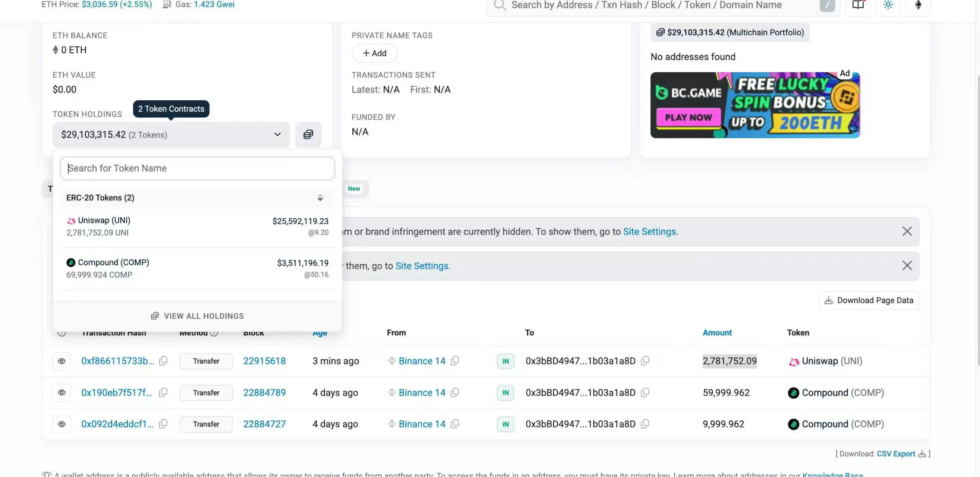980x477 pixels.
Task: Click the Age column header
Action: click(x=319, y=333)
